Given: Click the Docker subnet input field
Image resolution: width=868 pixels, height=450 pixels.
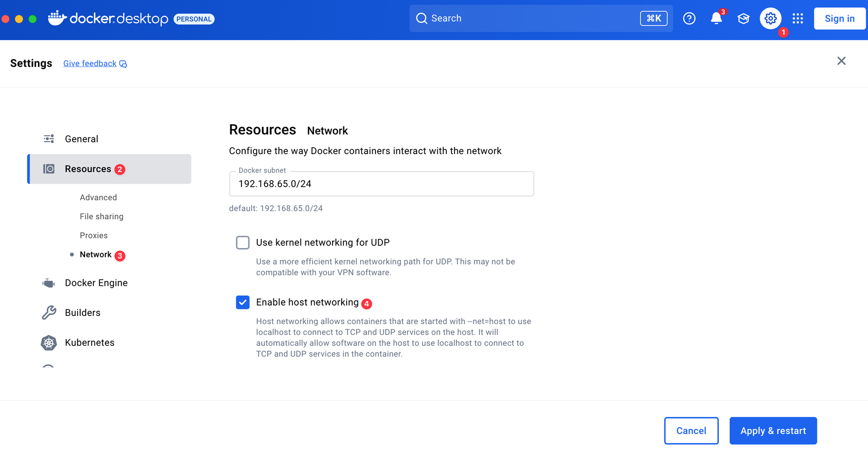Looking at the screenshot, I should point(381,184).
